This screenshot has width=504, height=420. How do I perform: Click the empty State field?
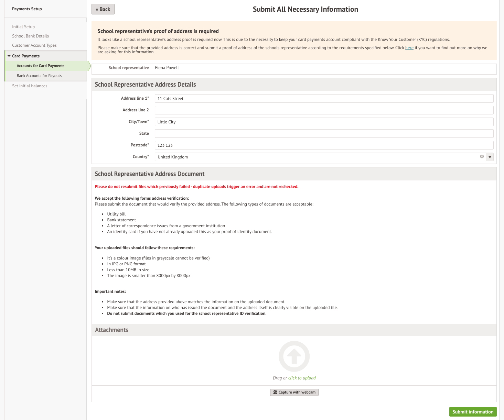(x=324, y=134)
